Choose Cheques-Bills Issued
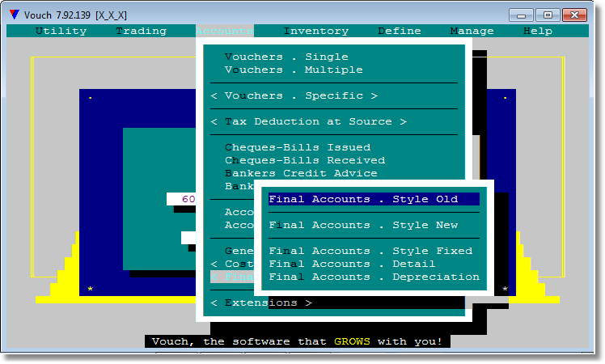The image size is (605, 364). click(x=298, y=147)
